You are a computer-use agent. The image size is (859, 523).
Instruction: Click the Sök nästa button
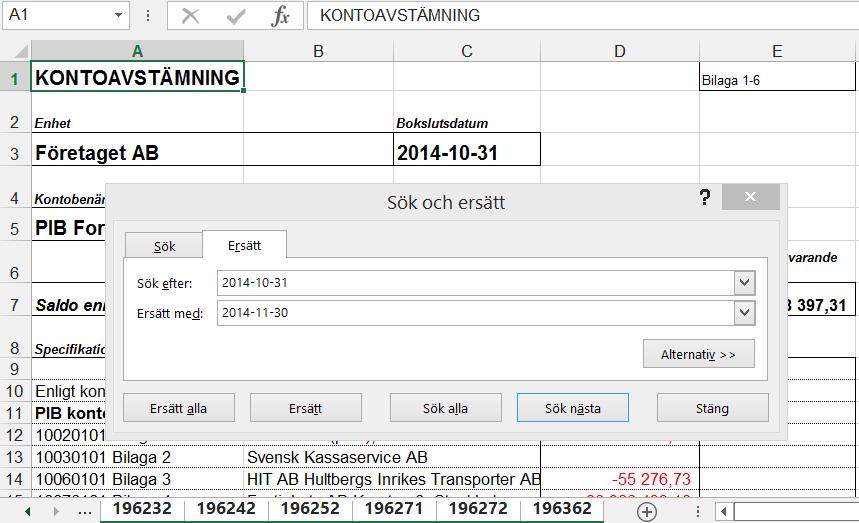pyautogui.click(x=572, y=408)
